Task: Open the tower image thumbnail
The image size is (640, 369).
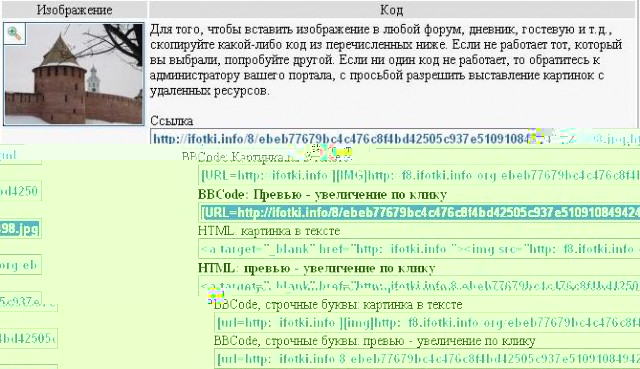Action: [x=74, y=74]
